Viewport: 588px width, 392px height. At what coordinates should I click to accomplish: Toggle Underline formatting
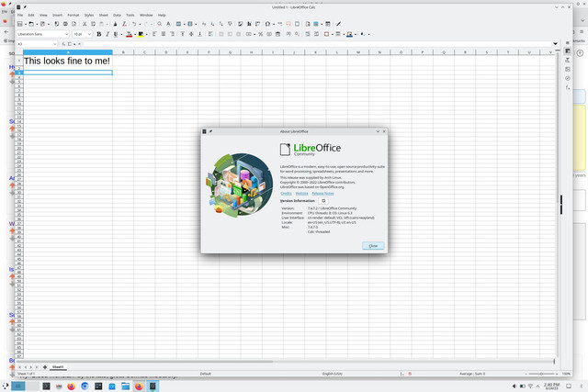[116, 34]
